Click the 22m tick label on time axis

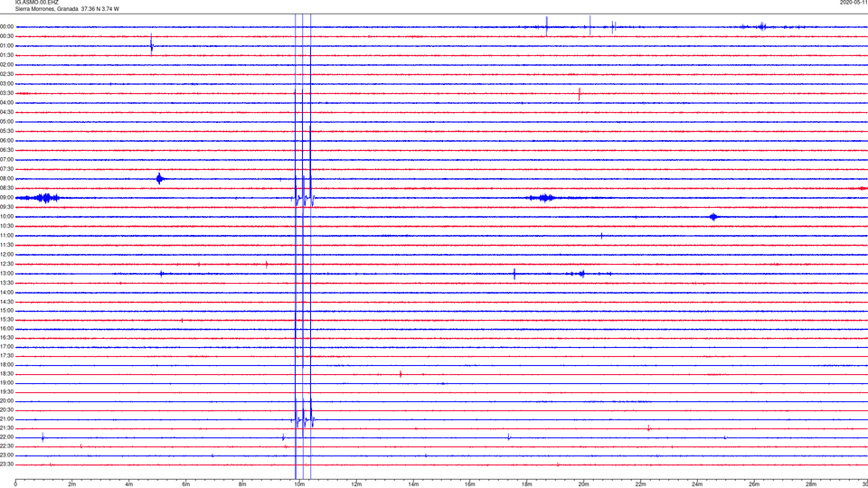click(640, 484)
